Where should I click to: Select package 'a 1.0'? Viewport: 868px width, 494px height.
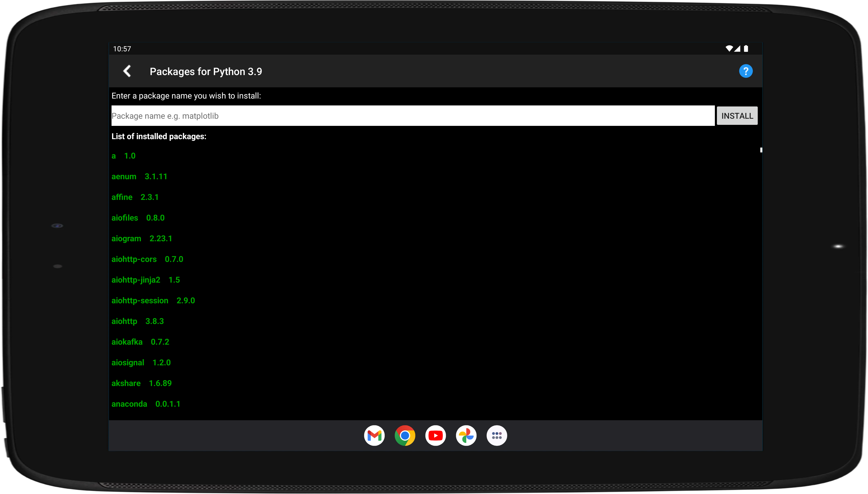[124, 156]
